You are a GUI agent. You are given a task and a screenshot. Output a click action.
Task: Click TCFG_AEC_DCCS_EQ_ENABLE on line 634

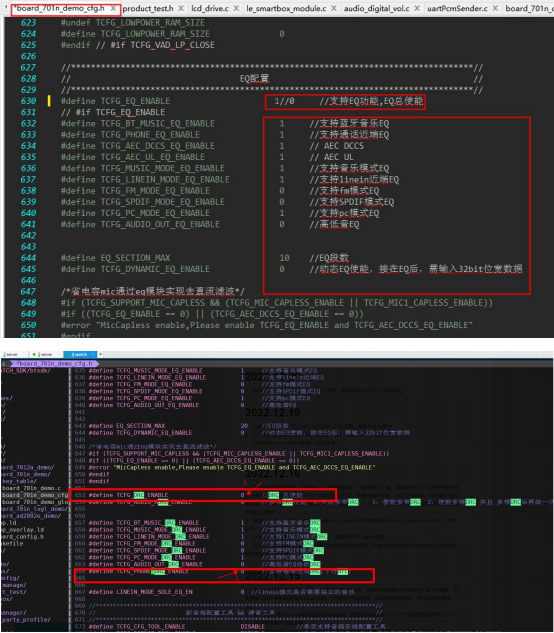(x=157, y=146)
